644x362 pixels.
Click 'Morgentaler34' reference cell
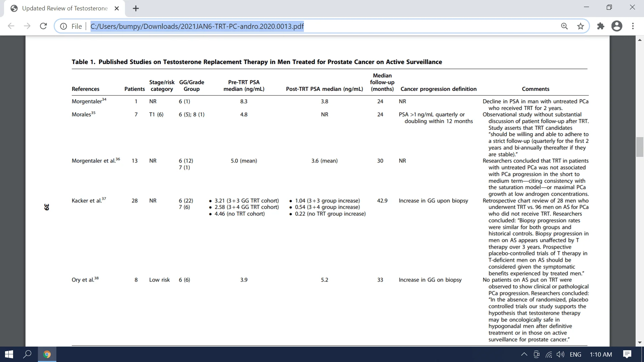89,101
